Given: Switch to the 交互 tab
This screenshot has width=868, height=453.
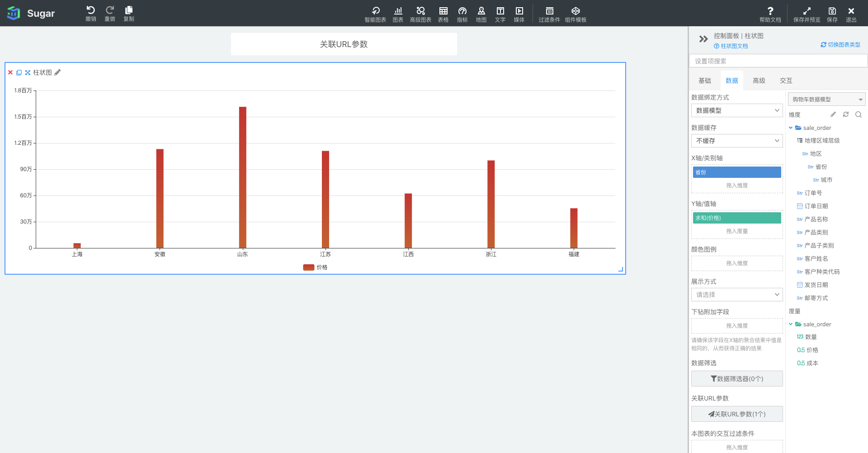Looking at the screenshot, I should (786, 81).
